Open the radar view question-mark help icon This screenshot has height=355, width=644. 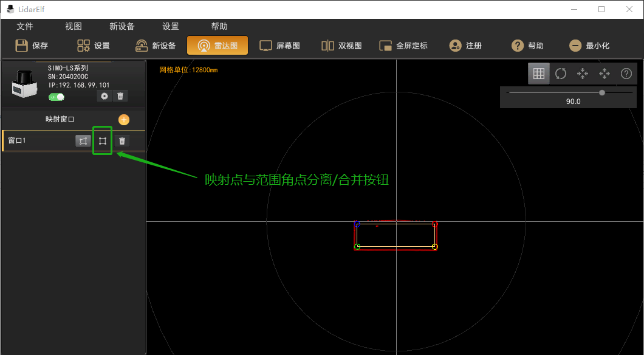pos(626,74)
